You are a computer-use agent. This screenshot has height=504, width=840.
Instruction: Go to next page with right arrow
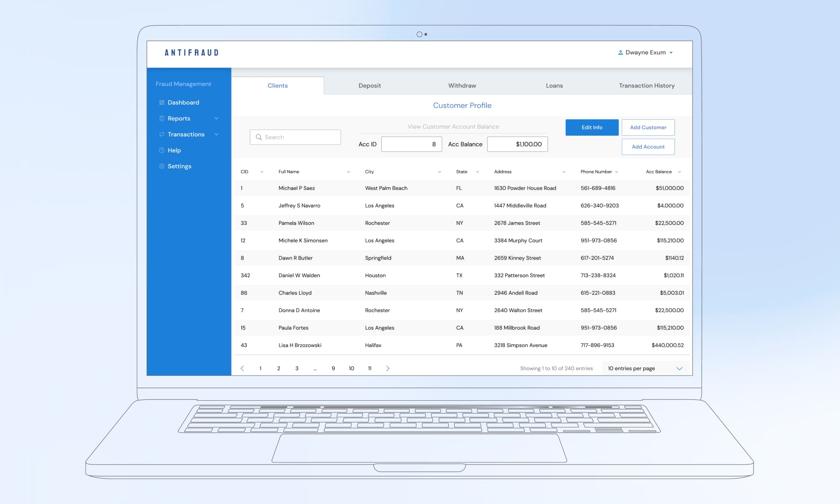[388, 368]
